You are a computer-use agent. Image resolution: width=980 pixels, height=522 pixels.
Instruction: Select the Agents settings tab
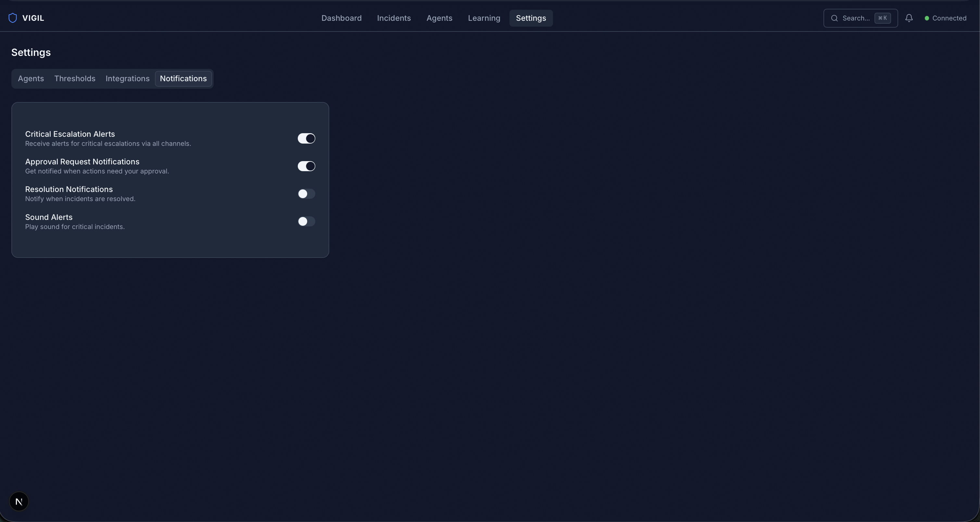click(31, 78)
